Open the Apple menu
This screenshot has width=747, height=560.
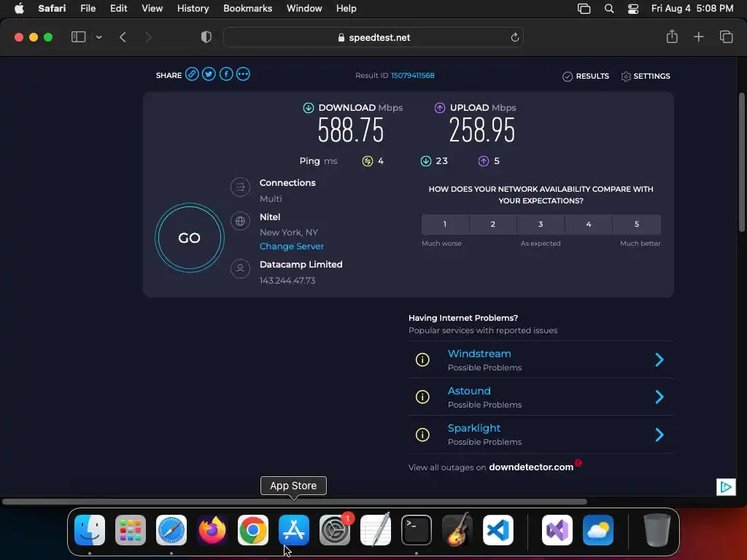(19, 8)
